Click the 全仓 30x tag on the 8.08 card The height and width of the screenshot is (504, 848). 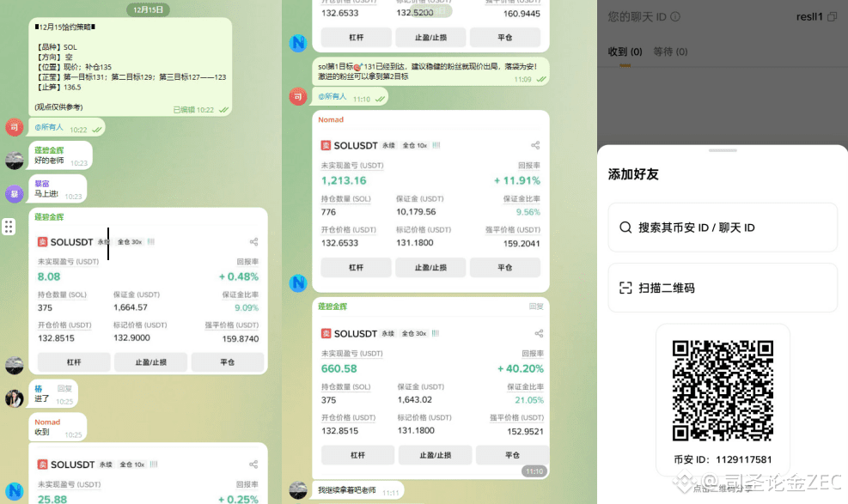(130, 242)
